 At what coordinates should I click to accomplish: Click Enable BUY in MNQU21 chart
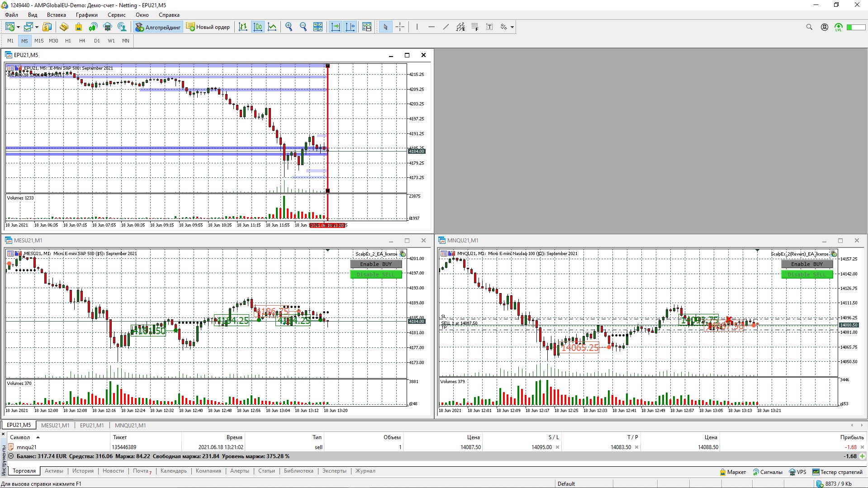pos(807,264)
